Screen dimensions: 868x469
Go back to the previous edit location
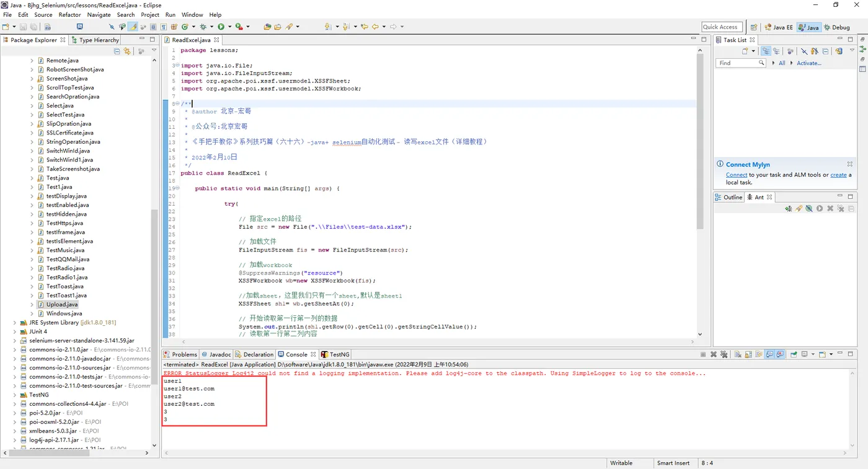(x=365, y=27)
